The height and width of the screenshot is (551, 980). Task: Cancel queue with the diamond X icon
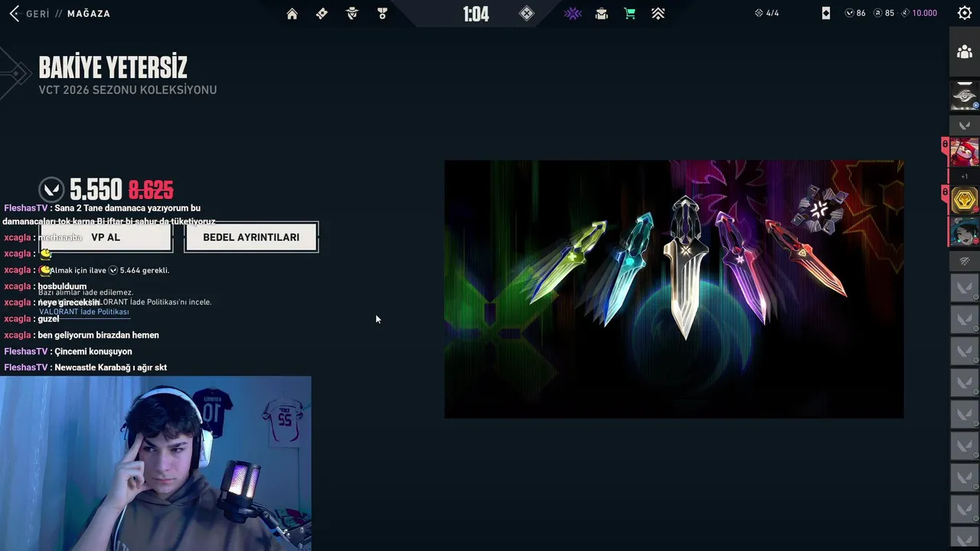coord(527,13)
